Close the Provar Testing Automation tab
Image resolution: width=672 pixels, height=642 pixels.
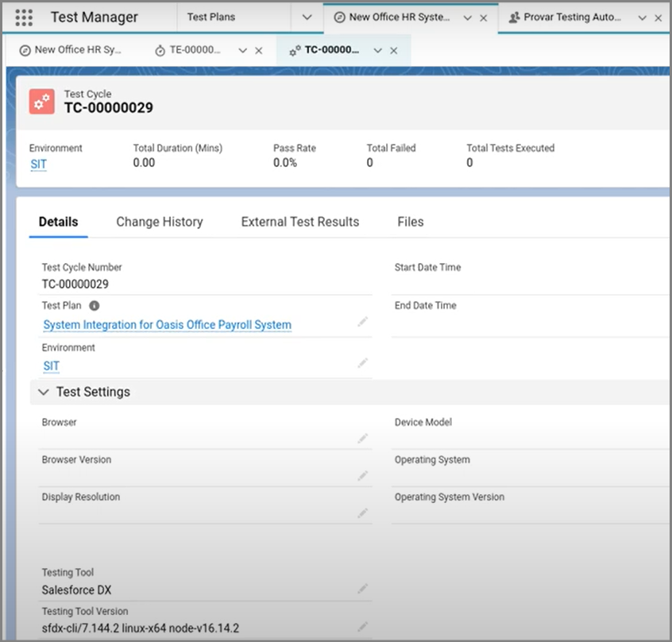pos(658,18)
